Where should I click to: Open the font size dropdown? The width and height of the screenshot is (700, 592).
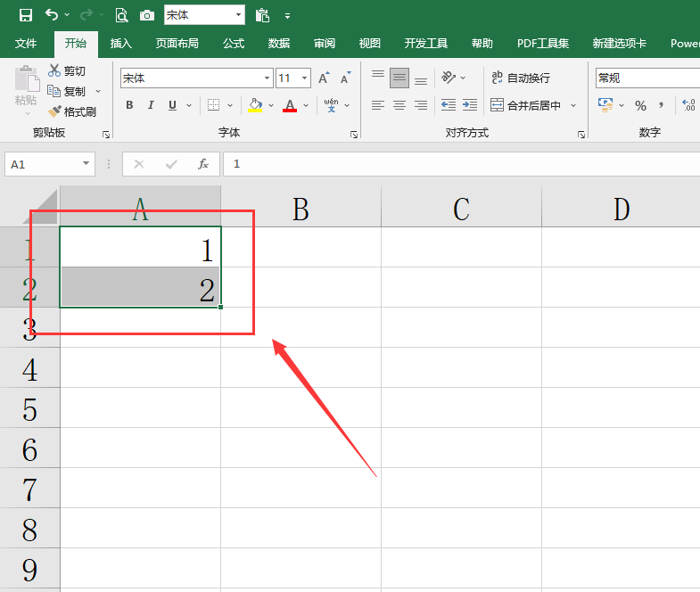(305, 78)
